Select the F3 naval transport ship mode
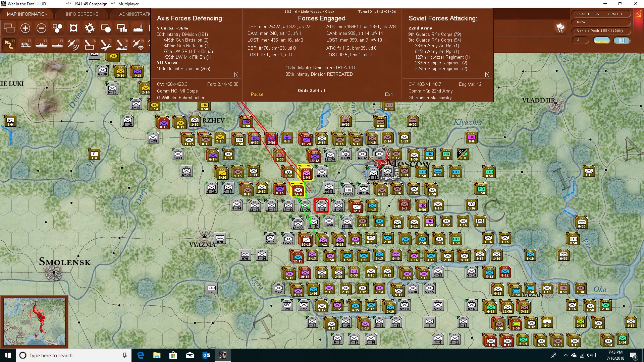 click(x=41, y=44)
